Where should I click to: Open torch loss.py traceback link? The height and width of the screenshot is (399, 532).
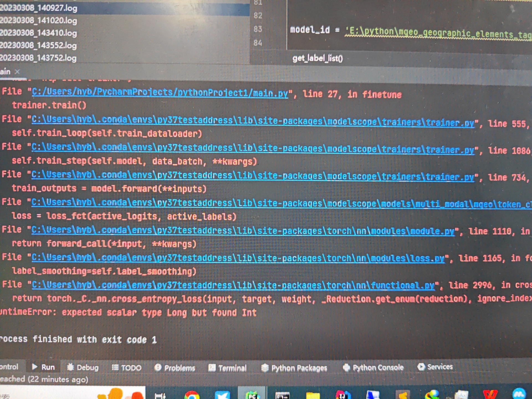[238, 258]
